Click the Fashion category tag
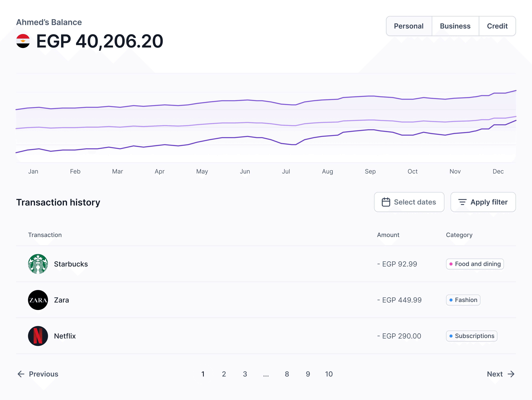This screenshot has height=400, width=532. [463, 300]
